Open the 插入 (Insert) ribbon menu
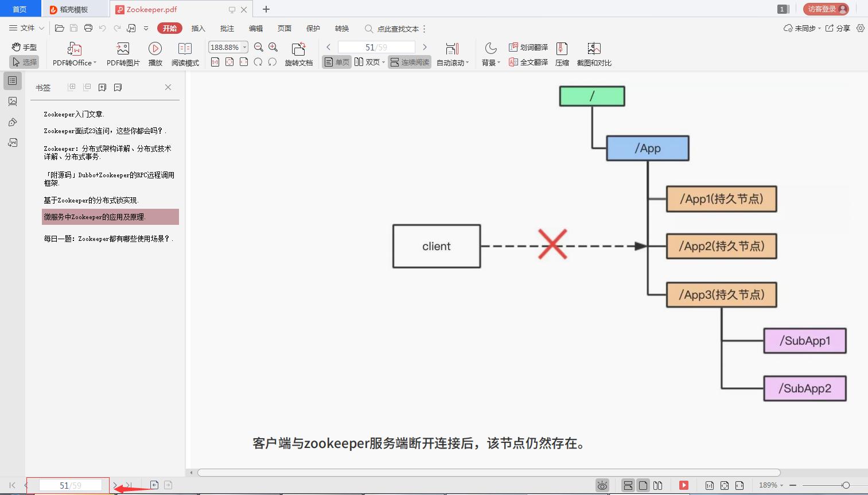 (x=197, y=28)
